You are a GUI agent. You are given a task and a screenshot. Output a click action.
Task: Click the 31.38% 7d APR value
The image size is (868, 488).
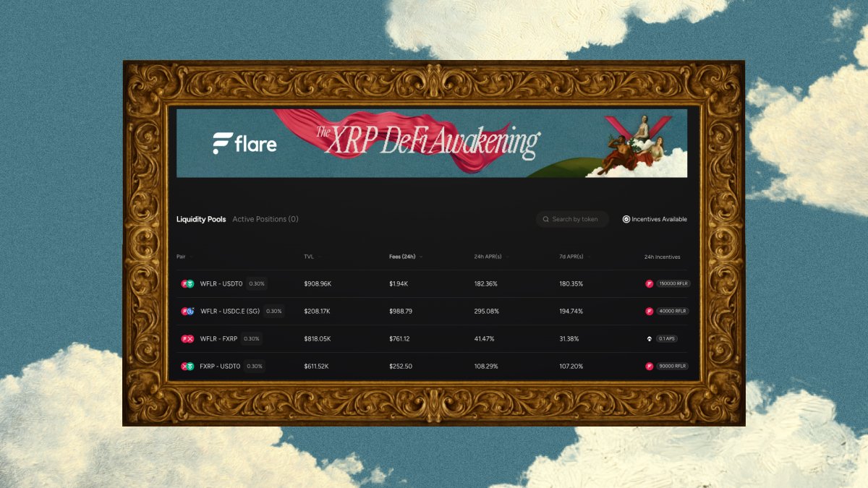[x=569, y=339]
